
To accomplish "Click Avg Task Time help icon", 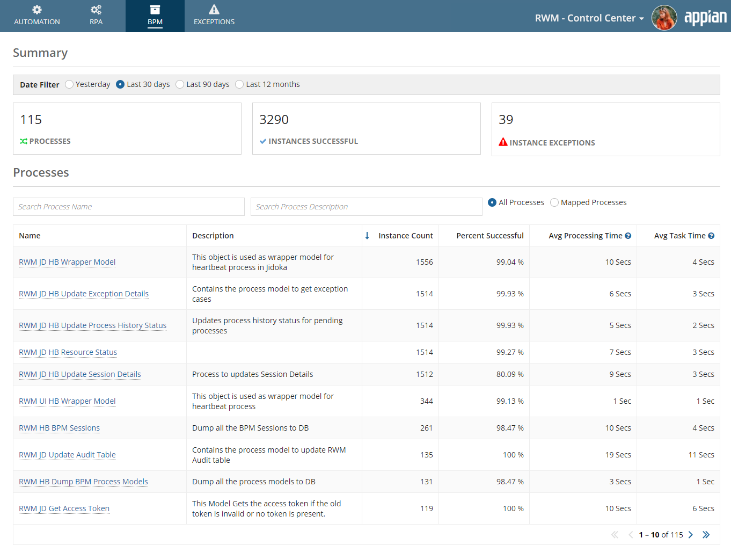I will point(711,236).
